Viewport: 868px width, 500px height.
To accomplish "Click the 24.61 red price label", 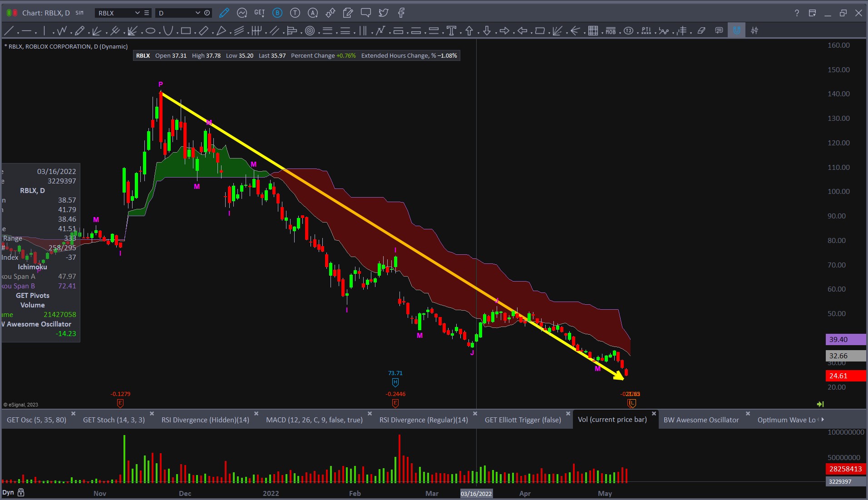I will click(x=846, y=376).
